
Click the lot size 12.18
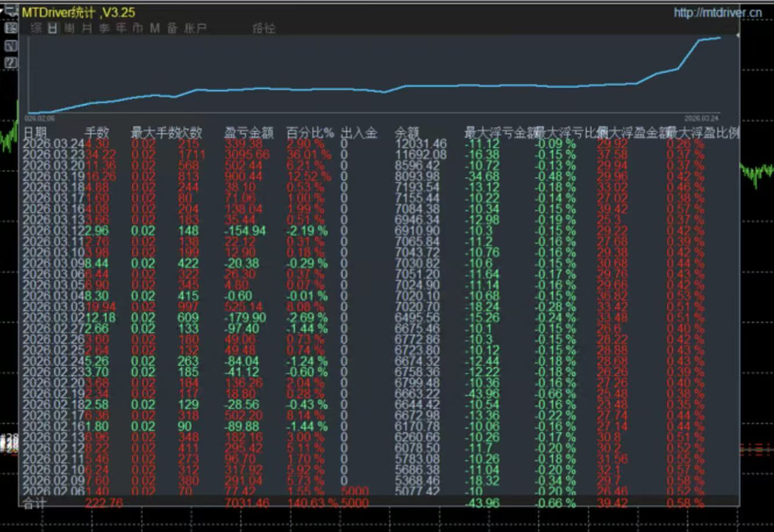101,318
